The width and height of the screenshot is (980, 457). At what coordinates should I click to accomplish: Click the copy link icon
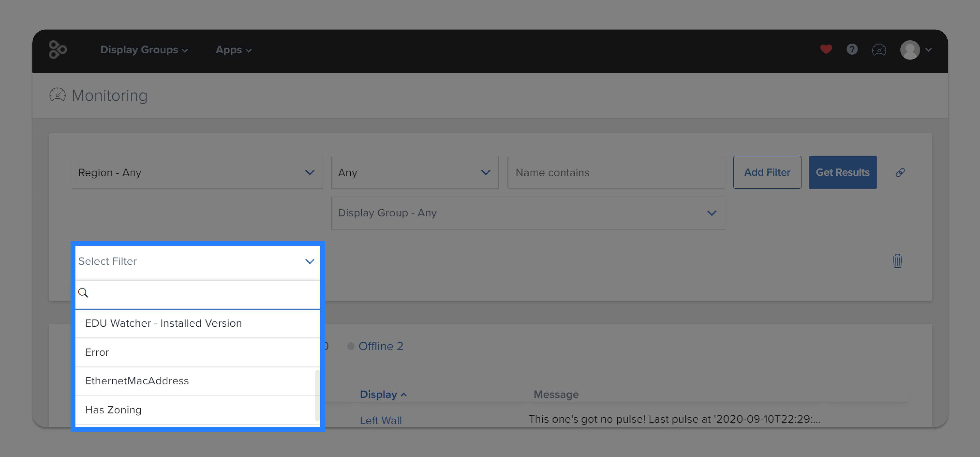(900, 173)
